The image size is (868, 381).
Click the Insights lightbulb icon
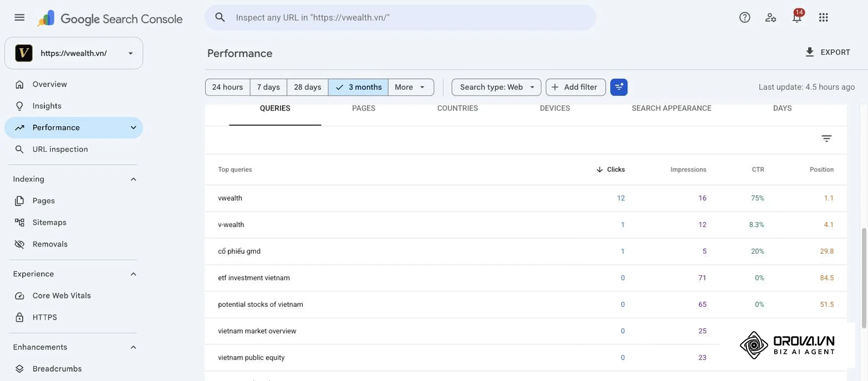click(20, 106)
